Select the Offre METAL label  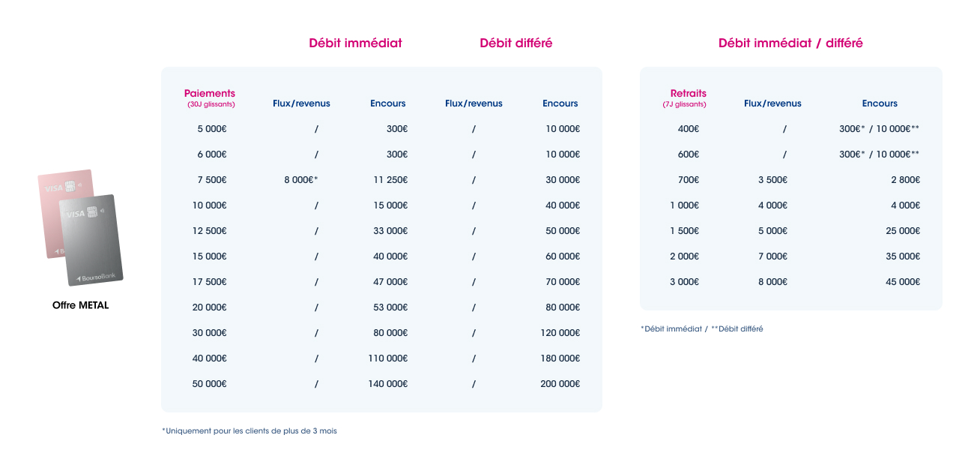tap(80, 305)
